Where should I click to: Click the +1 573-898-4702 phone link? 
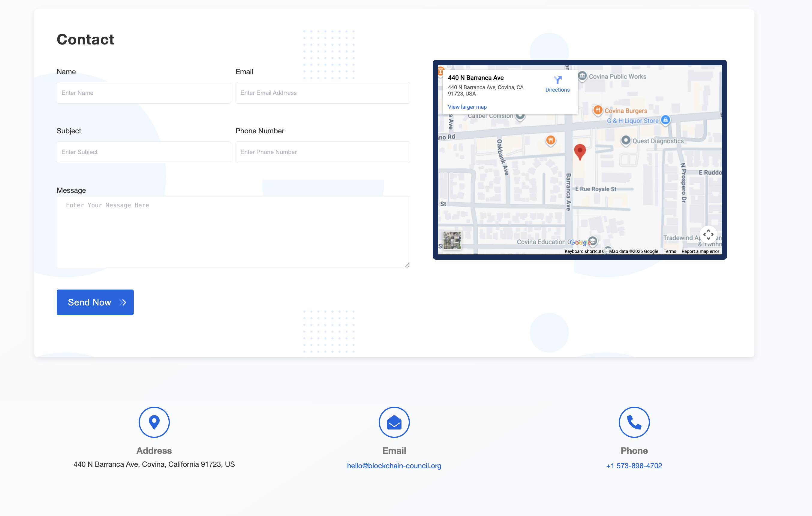click(x=634, y=466)
